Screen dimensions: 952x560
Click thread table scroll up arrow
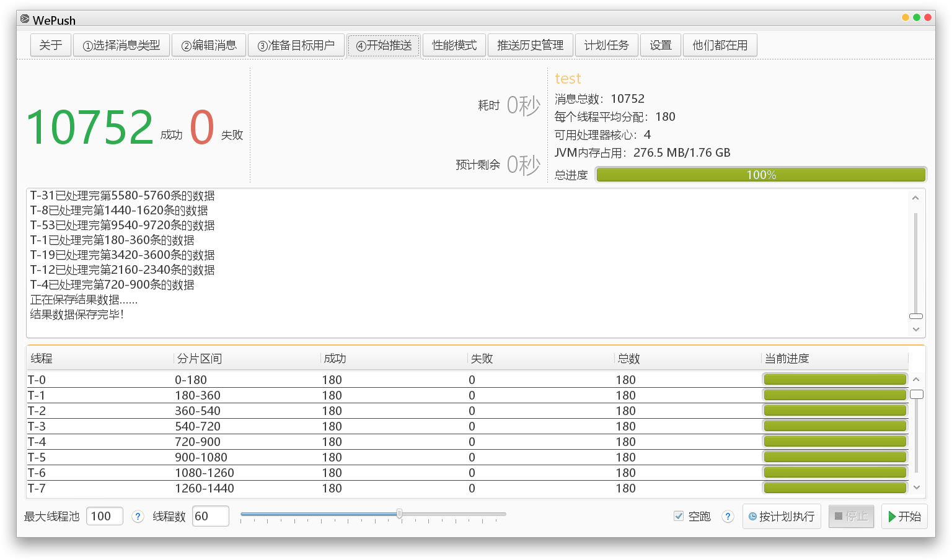[x=916, y=379]
